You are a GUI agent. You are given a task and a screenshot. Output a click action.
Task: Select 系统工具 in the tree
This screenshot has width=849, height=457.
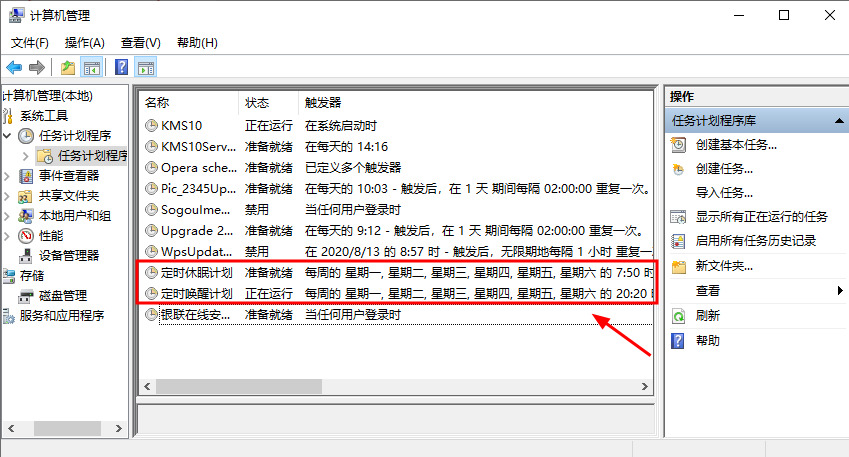click(44, 116)
